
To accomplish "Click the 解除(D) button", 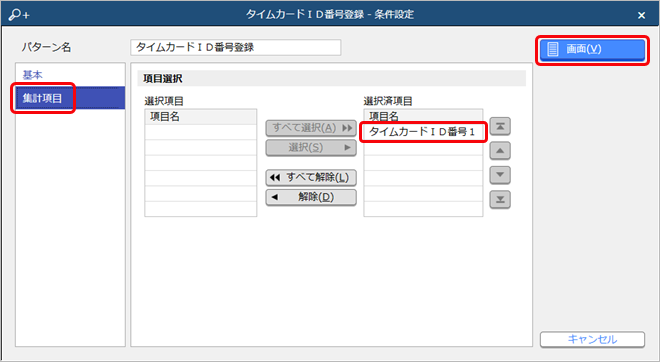I will 311,197.
